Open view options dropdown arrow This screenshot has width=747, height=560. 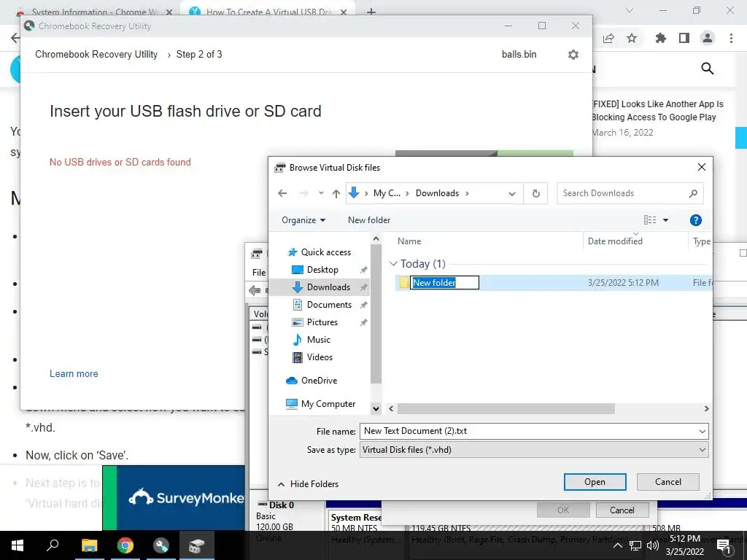tap(665, 220)
